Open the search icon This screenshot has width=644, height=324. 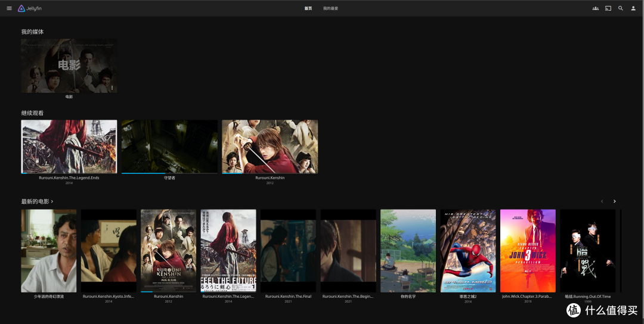pyautogui.click(x=621, y=8)
